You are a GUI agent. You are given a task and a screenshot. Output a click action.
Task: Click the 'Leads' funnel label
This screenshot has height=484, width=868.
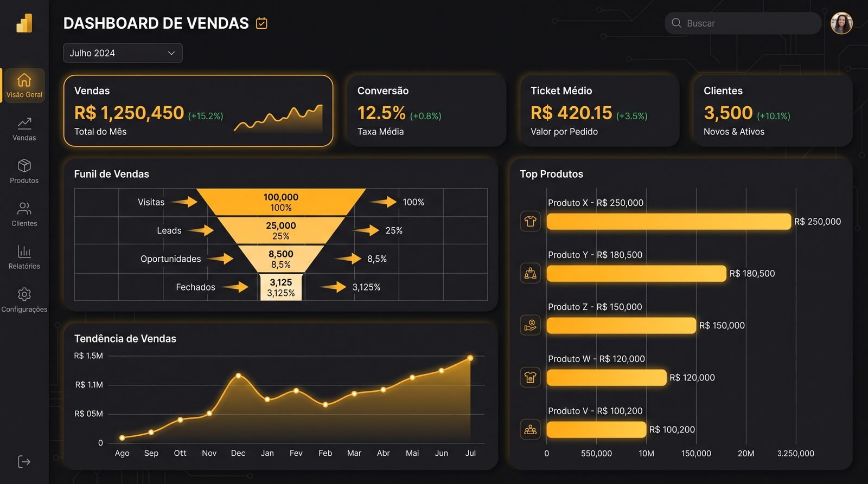coord(169,230)
